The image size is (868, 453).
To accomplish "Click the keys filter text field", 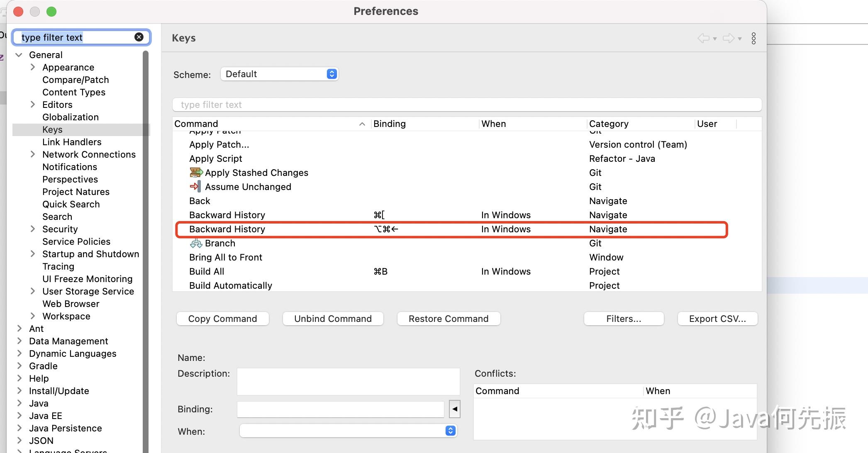I will [x=467, y=105].
